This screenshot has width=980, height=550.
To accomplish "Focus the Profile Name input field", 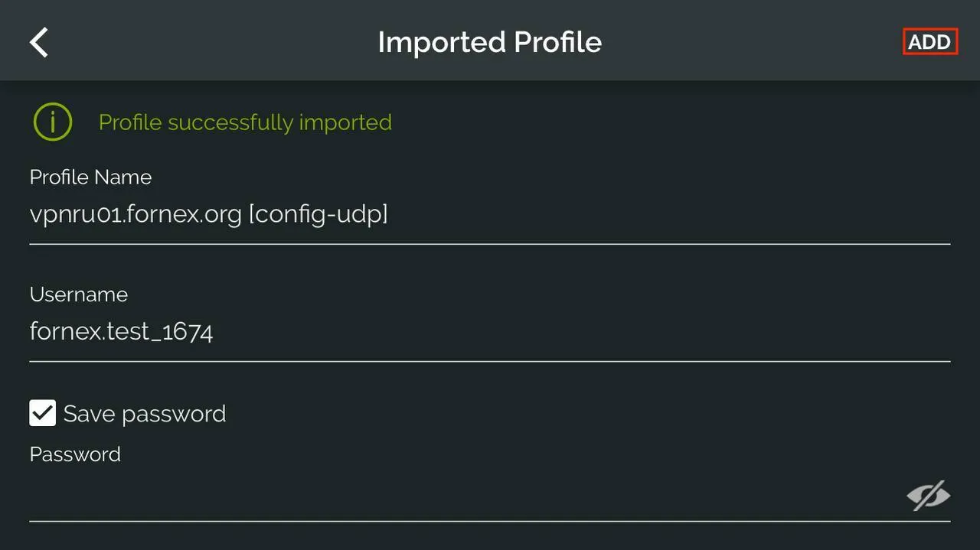I will click(490, 216).
